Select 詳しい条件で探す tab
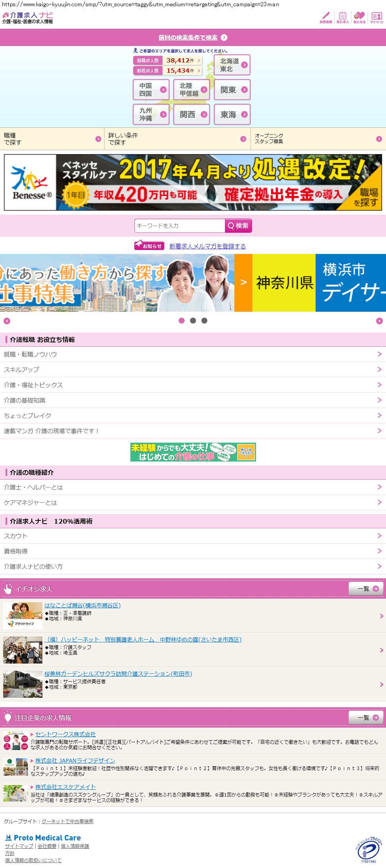This screenshot has height=868, width=386. 177,139
